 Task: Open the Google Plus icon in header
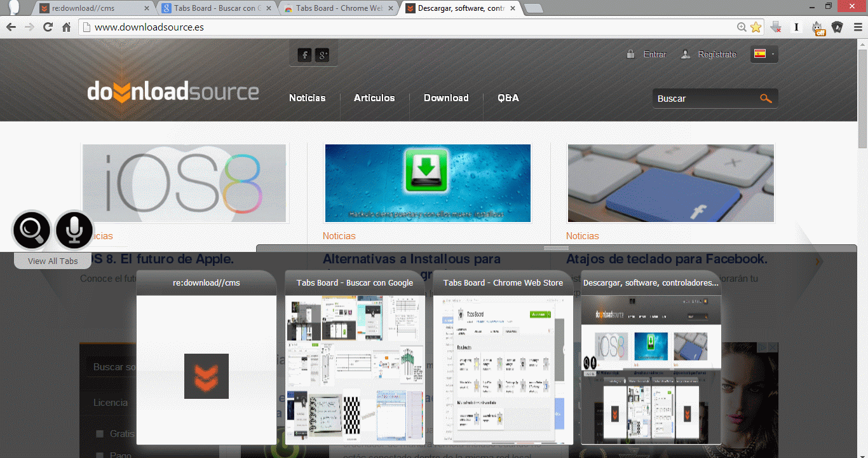pyautogui.click(x=322, y=55)
